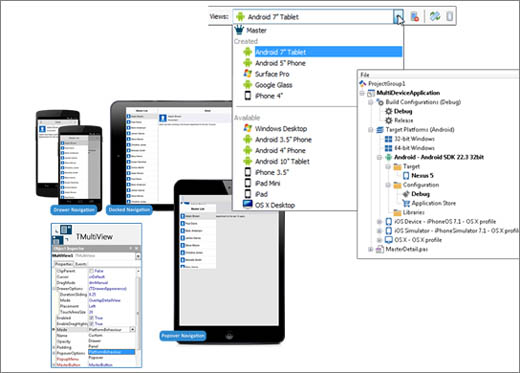Toggle the Enabled True checkbox
Image resolution: width=520 pixels, height=373 pixels.
tap(91, 318)
